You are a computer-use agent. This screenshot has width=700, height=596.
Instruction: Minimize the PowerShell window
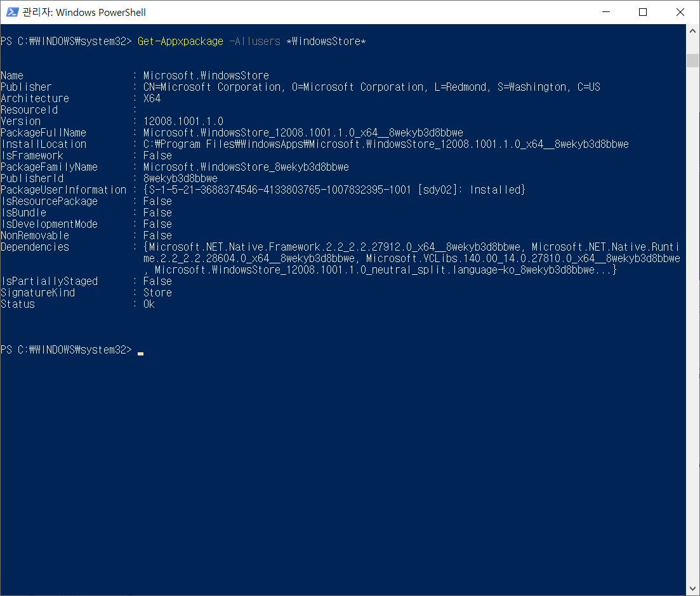click(606, 12)
